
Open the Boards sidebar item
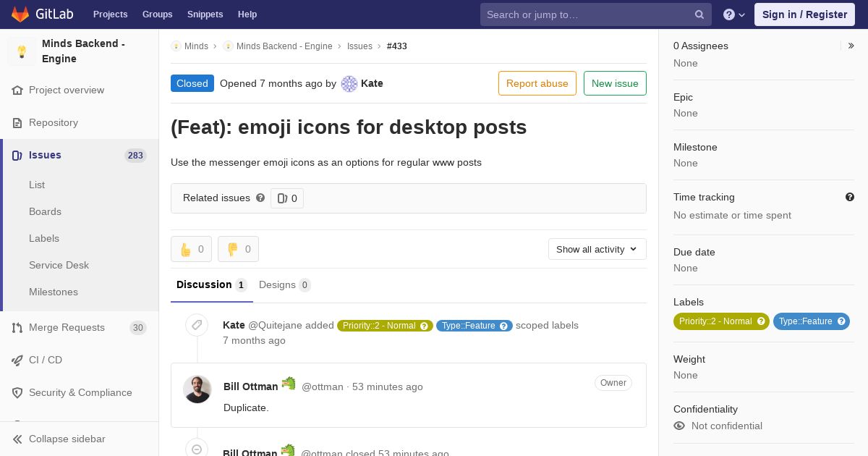[45, 211]
